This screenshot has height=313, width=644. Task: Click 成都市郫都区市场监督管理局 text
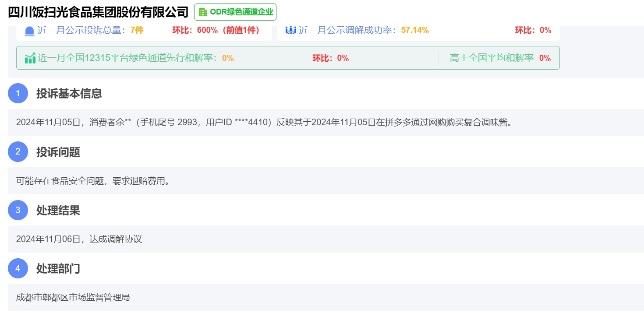73,297
